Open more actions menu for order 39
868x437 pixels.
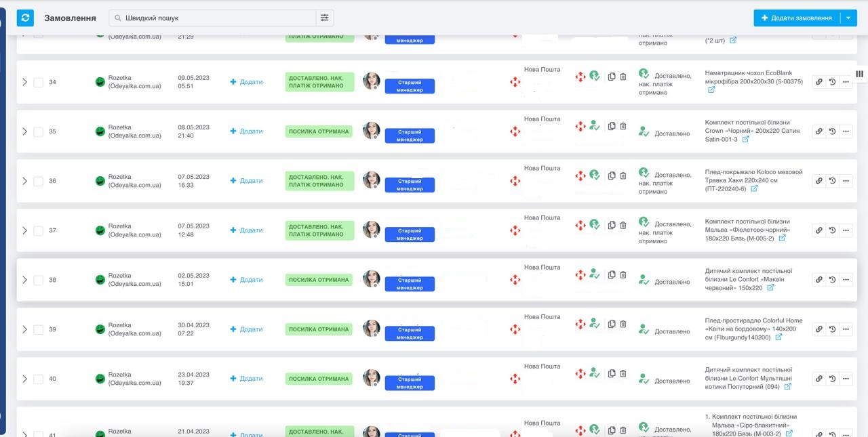(846, 329)
